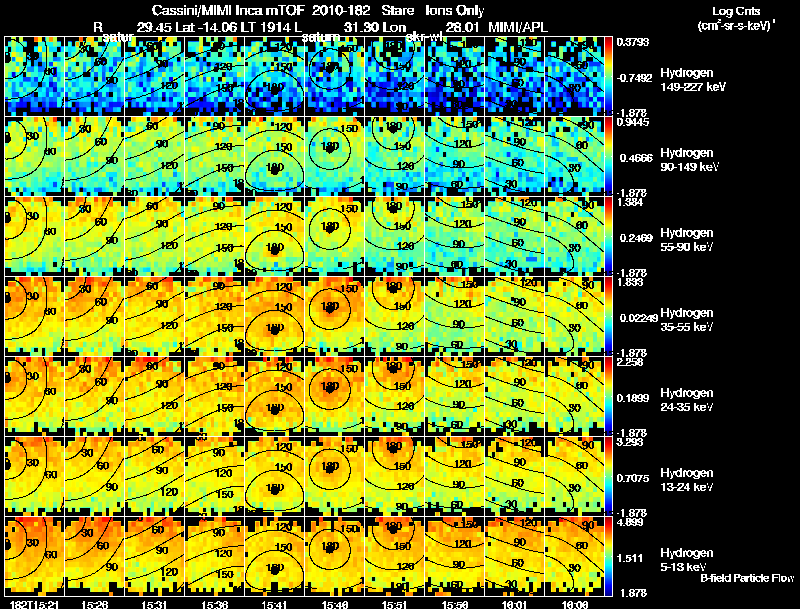Image resolution: width=800 pixels, height=609 pixels.
Task: Click the (cm²-sr-s-keV) units label
Action: click(x=736, y=26)
